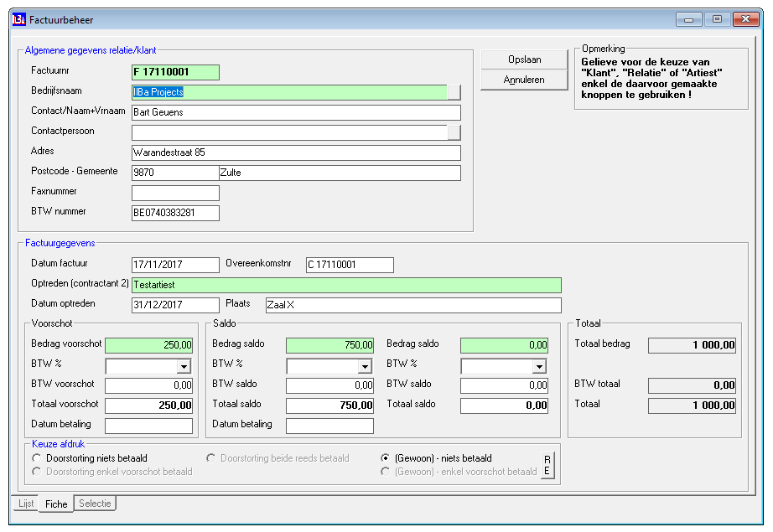Open the Contactpersoon lookup button
This screenshot has height=532, width=773.
454,132
